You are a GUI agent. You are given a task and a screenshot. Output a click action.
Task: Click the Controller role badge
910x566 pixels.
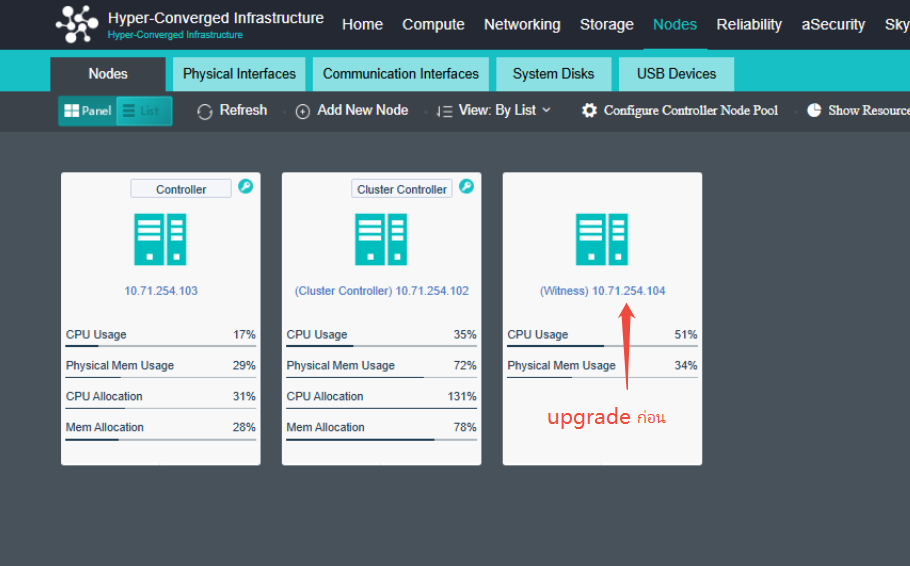181,189
